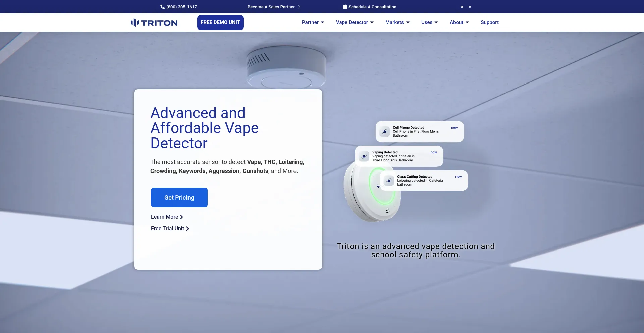644x333 pixels.
Task: Open the About navigation menu
Action: 459,22
